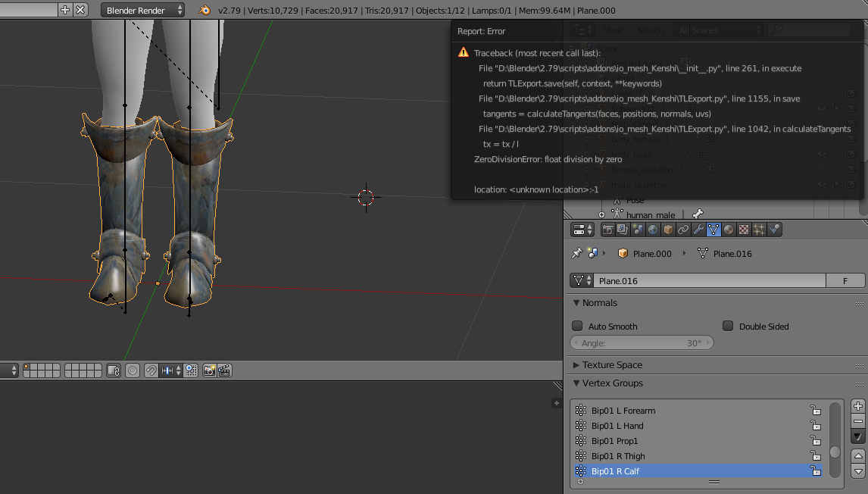Click the scene icon in properties breadcrumb
Viewport: 868px width, 494px height.
592,253
